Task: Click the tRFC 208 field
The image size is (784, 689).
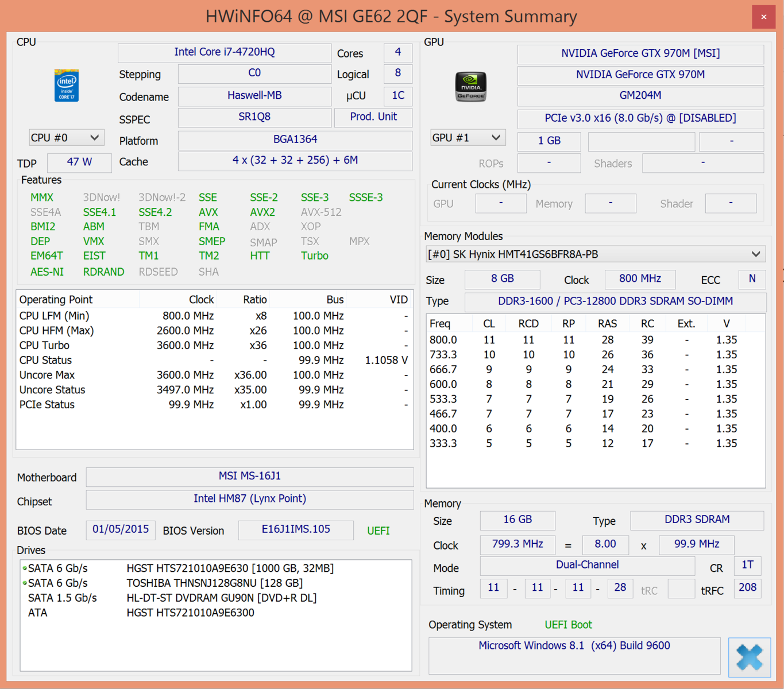Action: pyautogui.click(x=747, y=588)
